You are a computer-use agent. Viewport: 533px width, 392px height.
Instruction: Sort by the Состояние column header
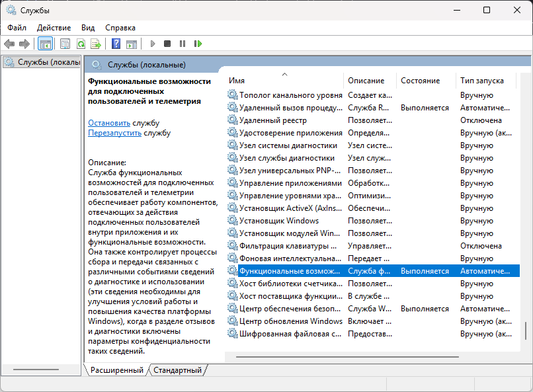[x=420, y=81]
